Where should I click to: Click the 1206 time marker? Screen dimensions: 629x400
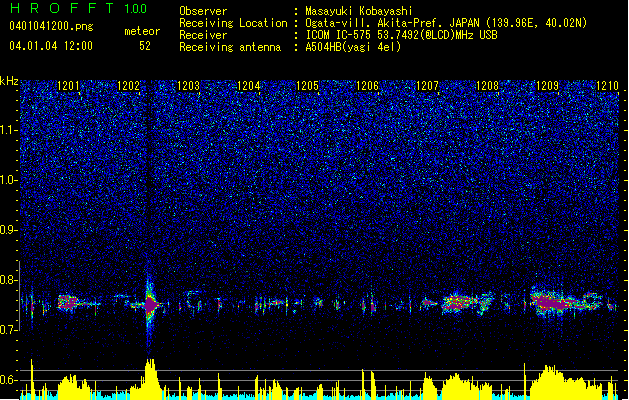(x=367, y=86)
